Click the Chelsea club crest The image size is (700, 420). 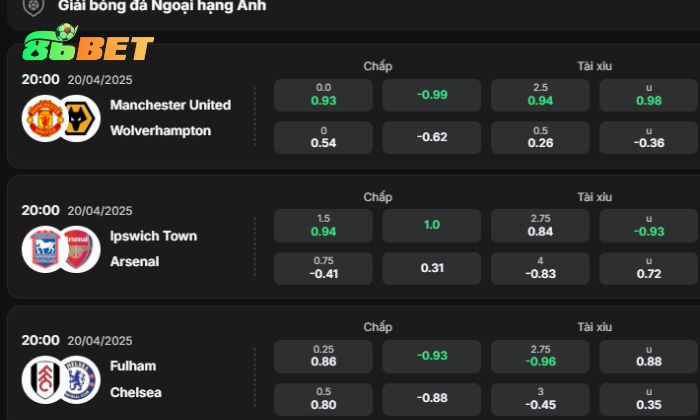tap(77, 379)
